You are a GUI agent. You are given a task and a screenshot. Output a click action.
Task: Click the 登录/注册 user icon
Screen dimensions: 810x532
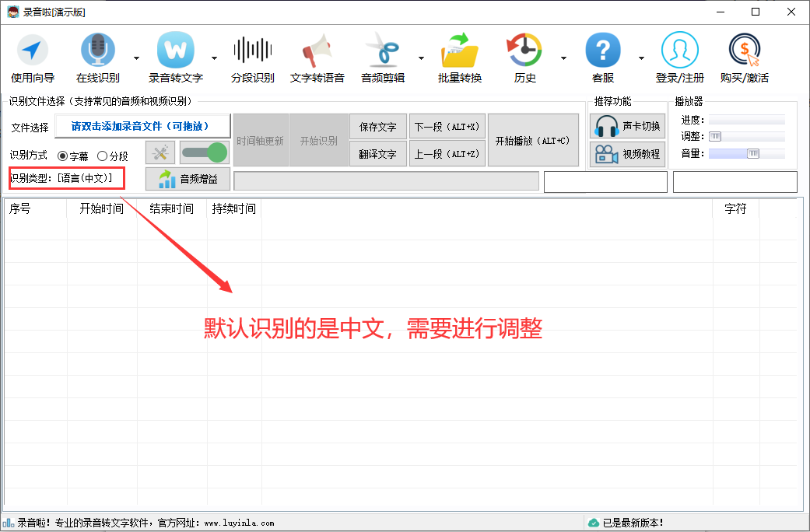[x=680, y=50]
